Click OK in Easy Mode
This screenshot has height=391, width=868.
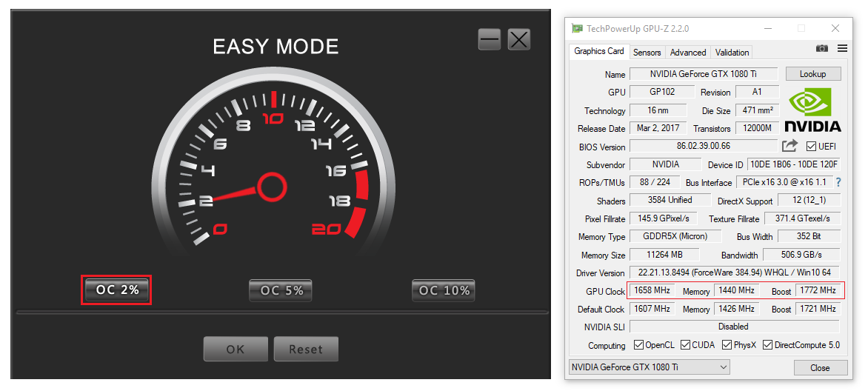pos(236,349)
